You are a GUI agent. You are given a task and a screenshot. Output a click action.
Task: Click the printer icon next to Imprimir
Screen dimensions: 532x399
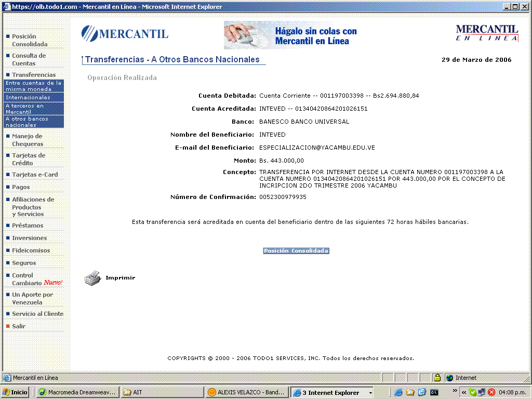[x=92, y=278]
